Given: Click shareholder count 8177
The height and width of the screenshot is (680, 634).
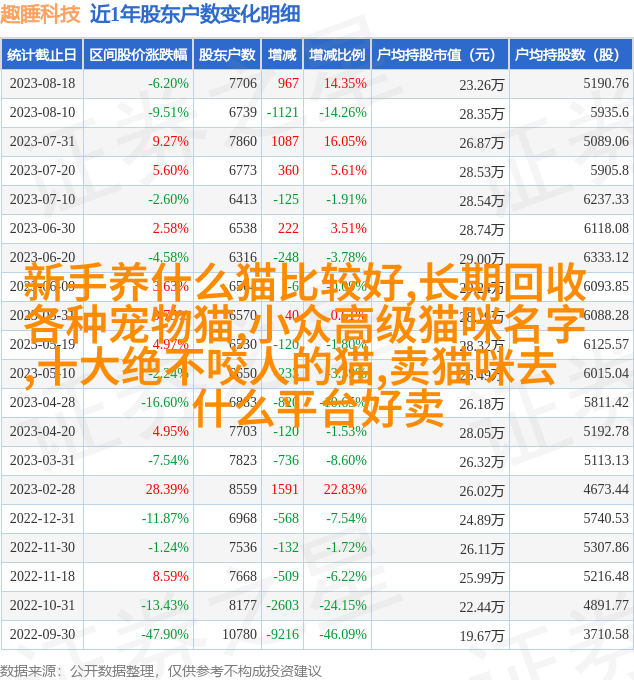Looking at the screenshot, I should 243,605.
